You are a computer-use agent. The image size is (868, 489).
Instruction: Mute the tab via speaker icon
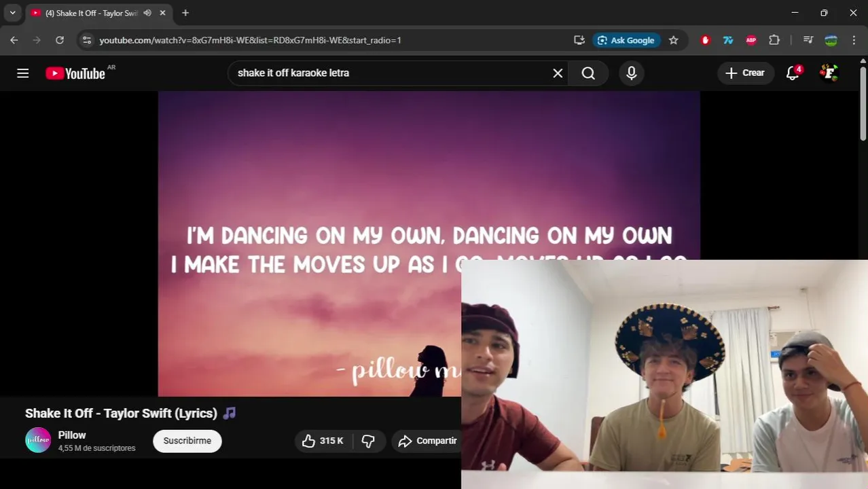[147, 13]
